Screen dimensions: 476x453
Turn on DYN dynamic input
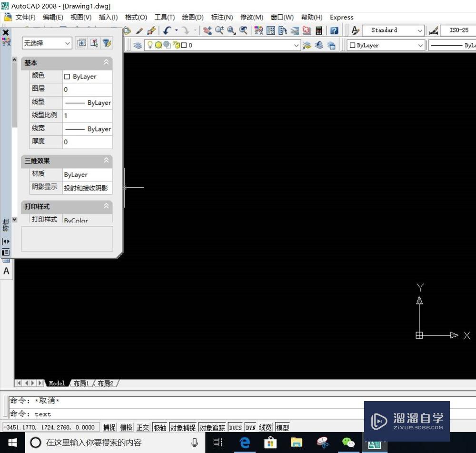click(250, 427)
